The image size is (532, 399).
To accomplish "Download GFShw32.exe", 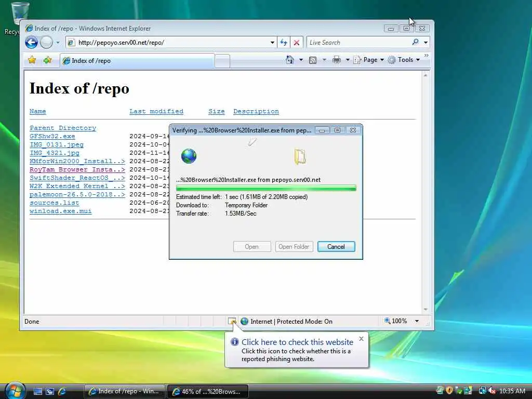I will [52, 136].
